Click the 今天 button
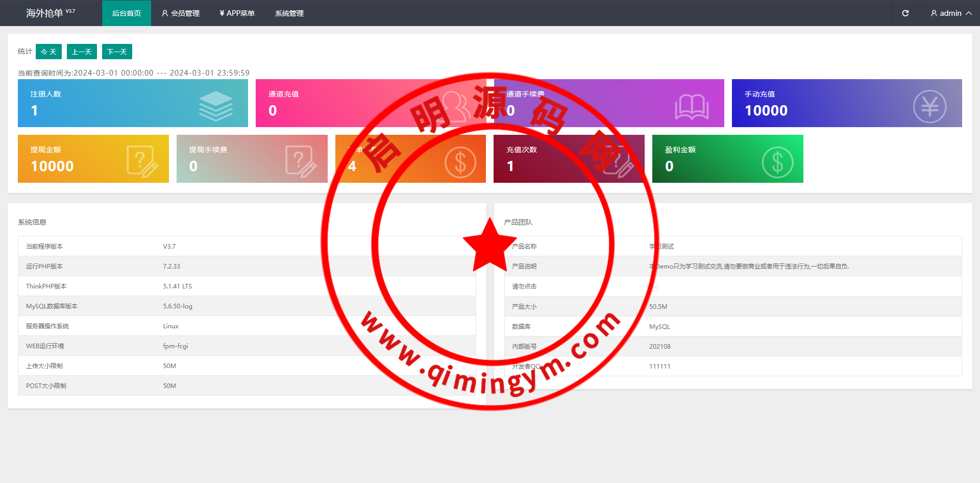The width and height of the screenshot is (980, 483). click(48, 52)
